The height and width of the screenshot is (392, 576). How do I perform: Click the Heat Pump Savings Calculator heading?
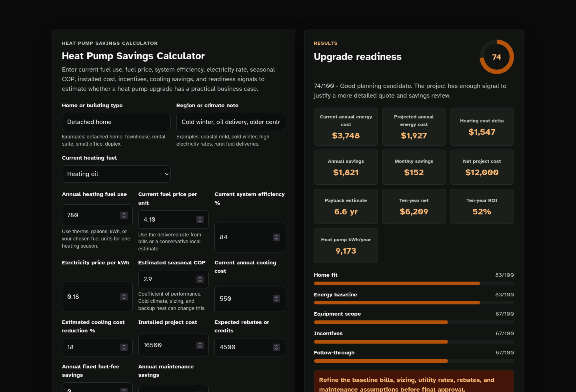133,56
